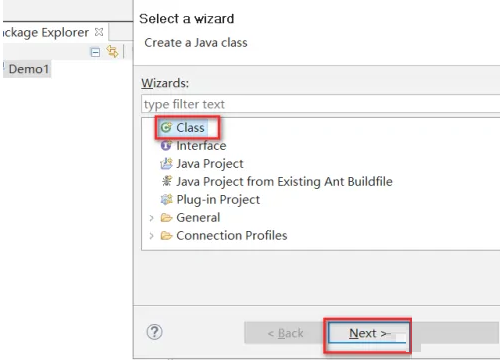Select the Connection Profiles folder
Viewport: 500px width, 360px height.
coord(224,236)
